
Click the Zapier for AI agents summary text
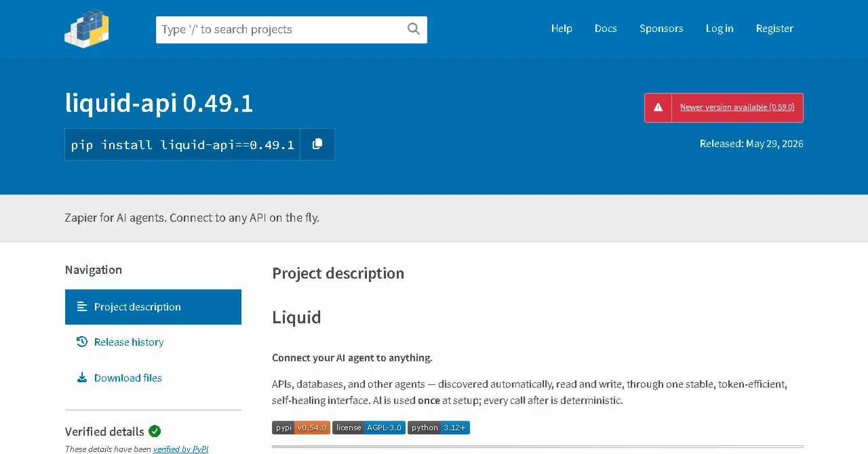tap(192, 218)
